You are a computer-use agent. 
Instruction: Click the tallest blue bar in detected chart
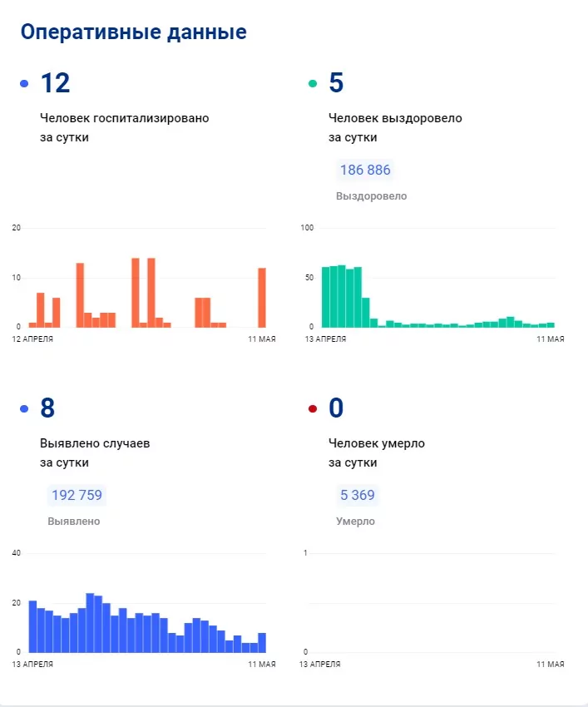[90, 623]
